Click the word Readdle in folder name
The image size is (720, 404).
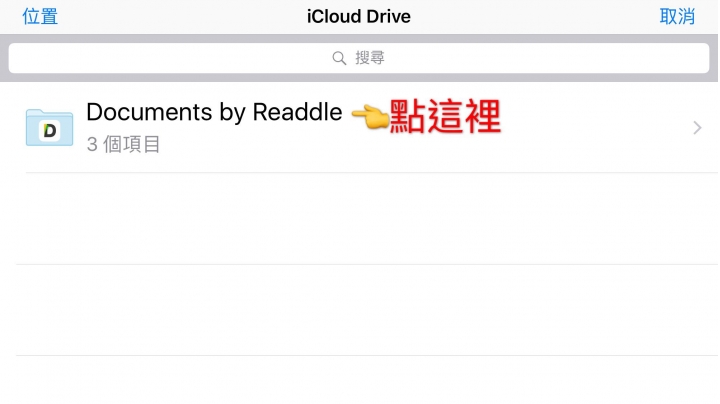click(298, 112)
